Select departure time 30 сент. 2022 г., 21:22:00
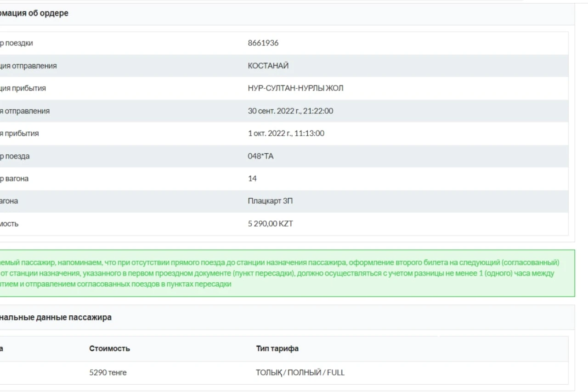 point(290,111)
